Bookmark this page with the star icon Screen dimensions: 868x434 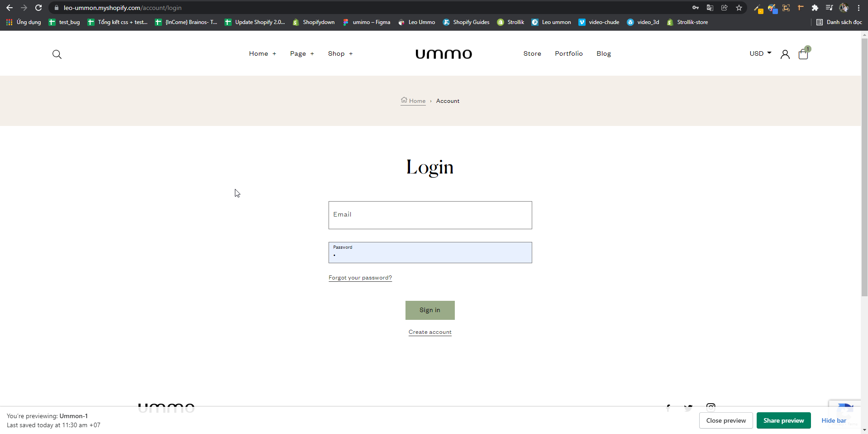pyautogui.click(x=739, y=8)
